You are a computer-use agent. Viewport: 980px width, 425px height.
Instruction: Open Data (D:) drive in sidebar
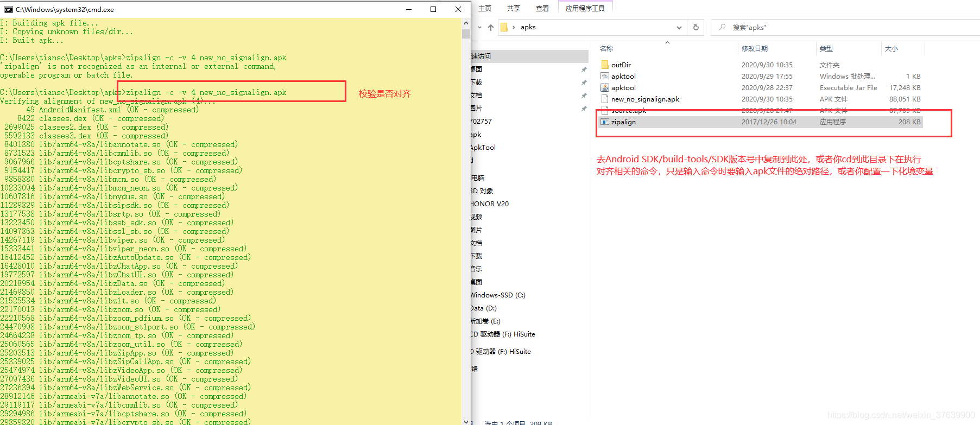(484, 308)
